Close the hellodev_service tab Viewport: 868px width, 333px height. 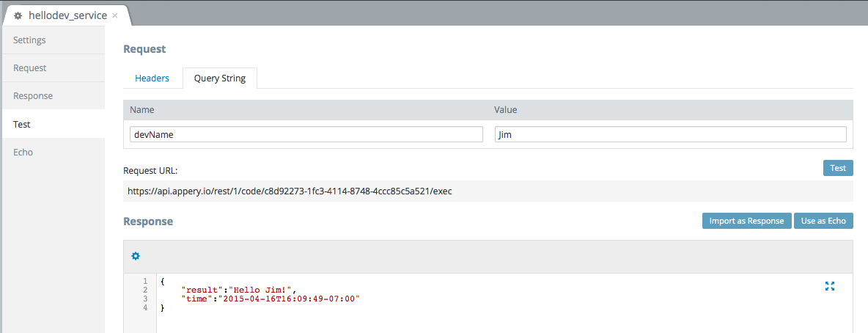[x=115, y=15]
